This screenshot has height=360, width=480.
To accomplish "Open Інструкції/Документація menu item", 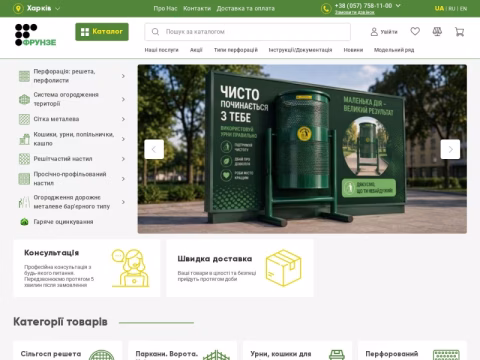I will (x=300, y=50).
